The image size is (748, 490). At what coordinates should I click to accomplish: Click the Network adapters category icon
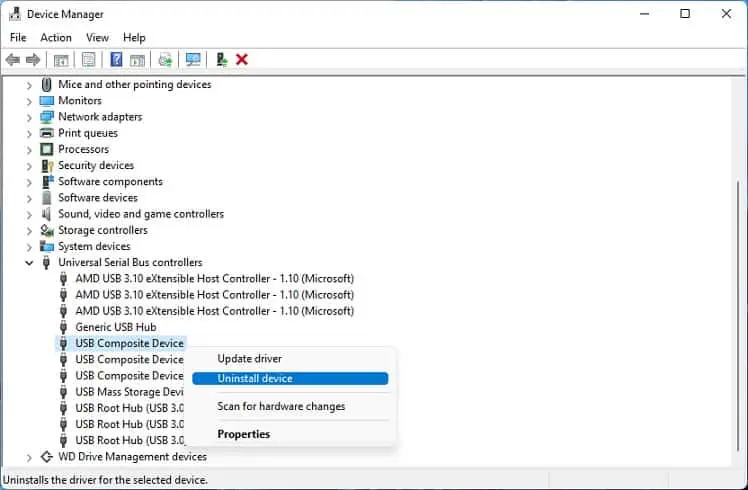coord(47,117)
